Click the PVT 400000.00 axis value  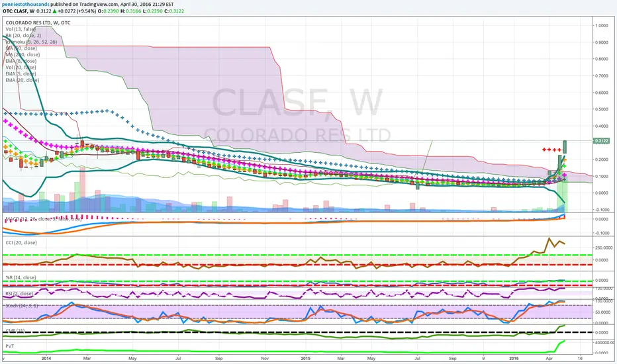[604, 343]
